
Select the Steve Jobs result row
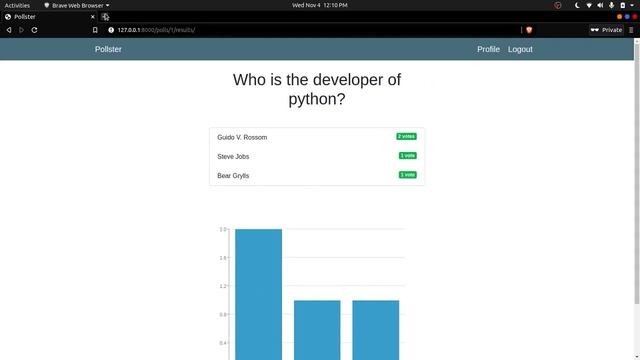(317, 156)
